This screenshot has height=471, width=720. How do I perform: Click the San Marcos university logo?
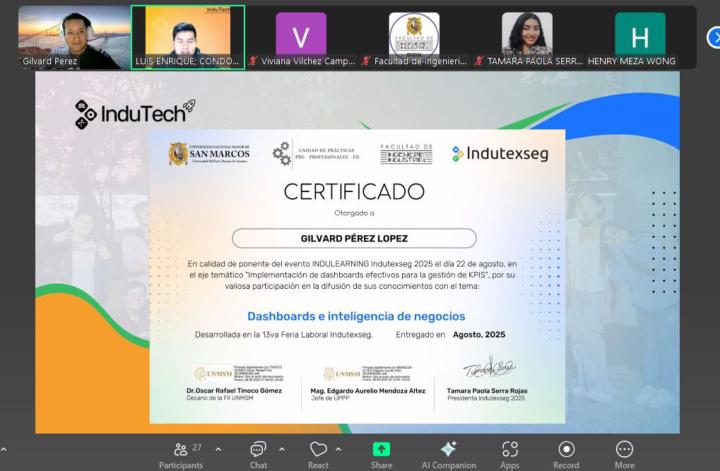[x=209, y=154]
